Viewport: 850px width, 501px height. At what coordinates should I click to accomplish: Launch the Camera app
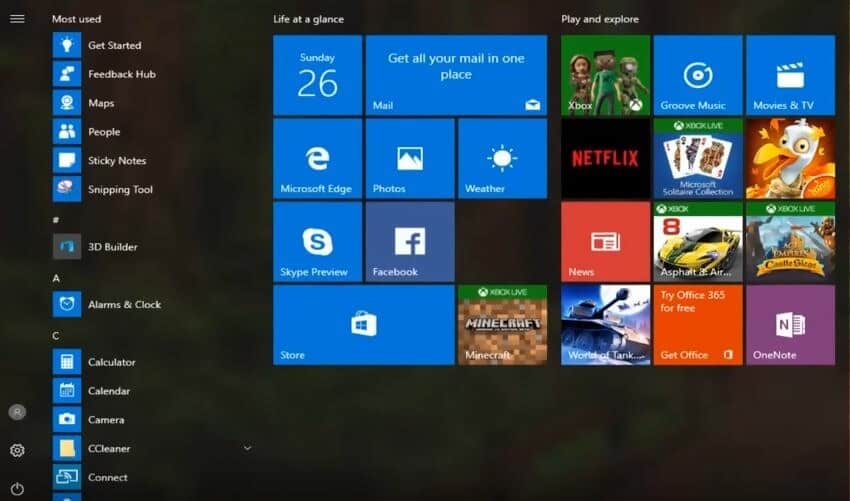click(x=154, y=419)
